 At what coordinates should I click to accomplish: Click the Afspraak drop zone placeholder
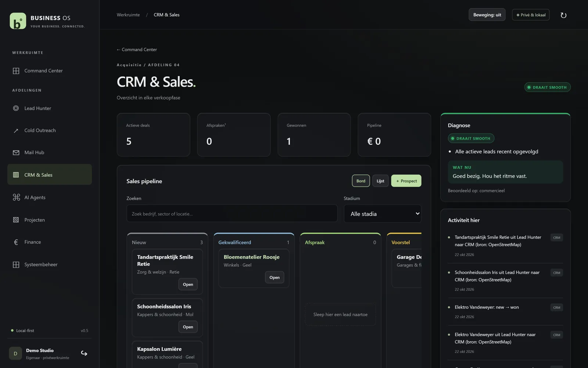pyautogui.click(x=340, y=315)
